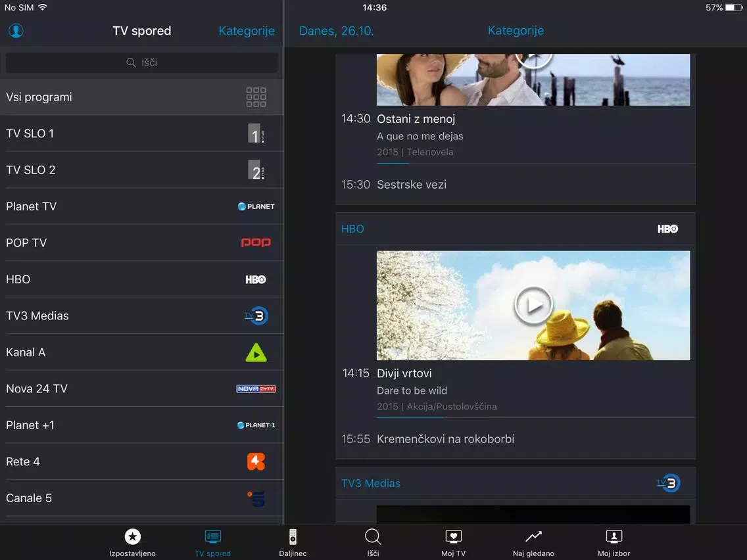Select the Planet TV logo
The height and width of the screenshot is (560, 747).
point(256,206)
